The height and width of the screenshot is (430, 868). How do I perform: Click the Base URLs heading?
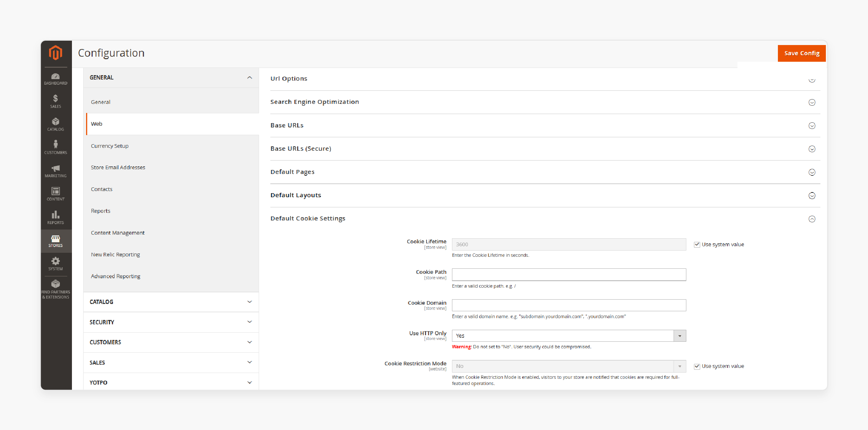click(x=287, y=125)
